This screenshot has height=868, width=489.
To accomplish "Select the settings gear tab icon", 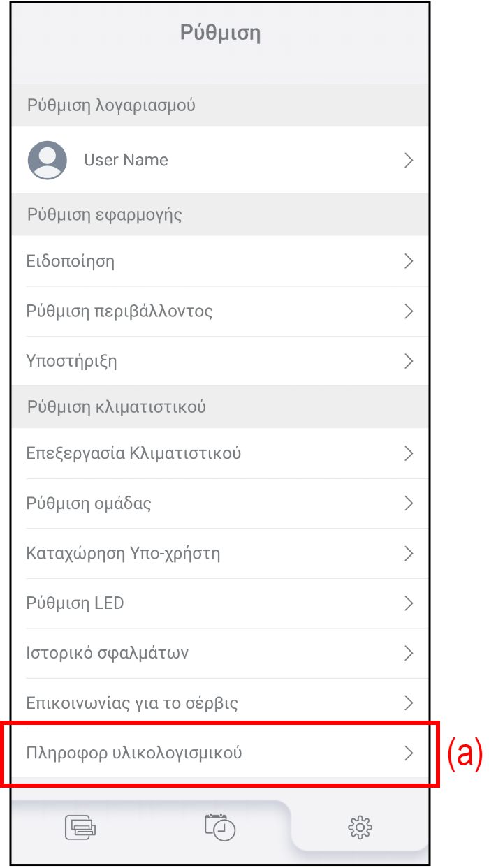I will pyautogui.click(x=360, y=808).
